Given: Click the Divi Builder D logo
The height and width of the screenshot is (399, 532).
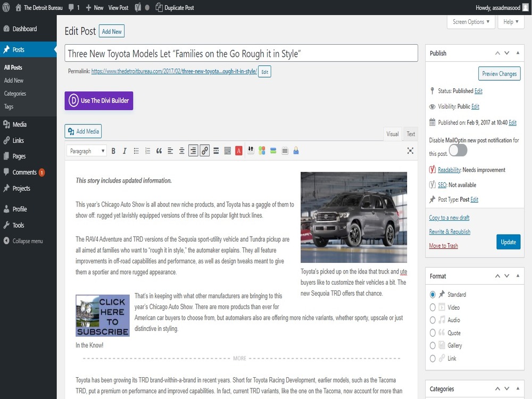Looking at the screenshot, I should (x=73, y=101).
